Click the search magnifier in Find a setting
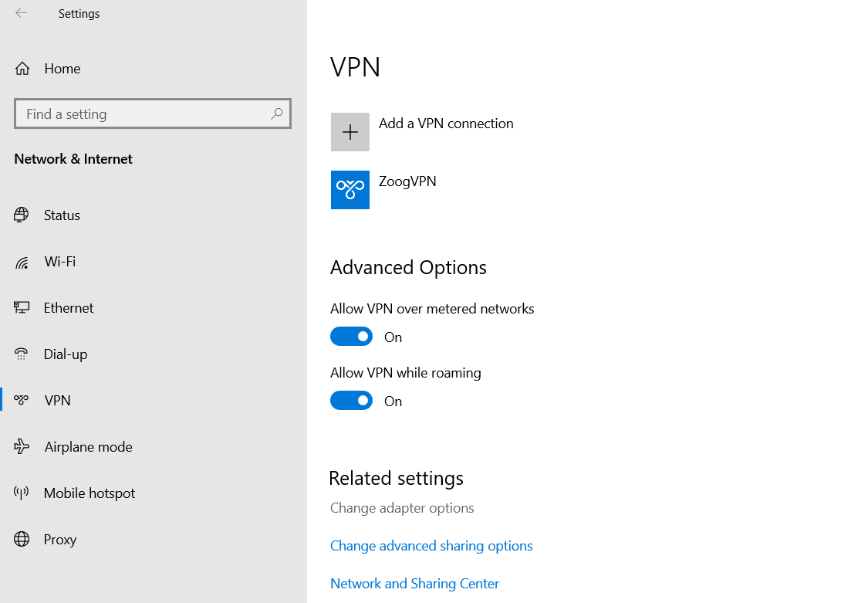 tap(276, 113)
